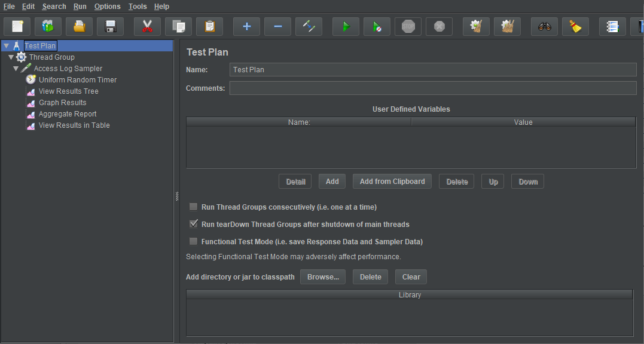
Task: Open the Templates toolbar icon
Action: point(48,27)
